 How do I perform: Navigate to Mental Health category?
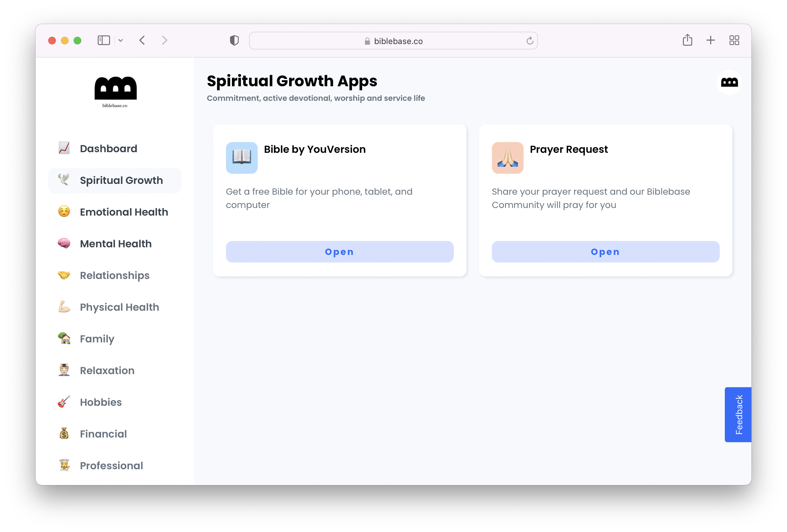[116, 244]
